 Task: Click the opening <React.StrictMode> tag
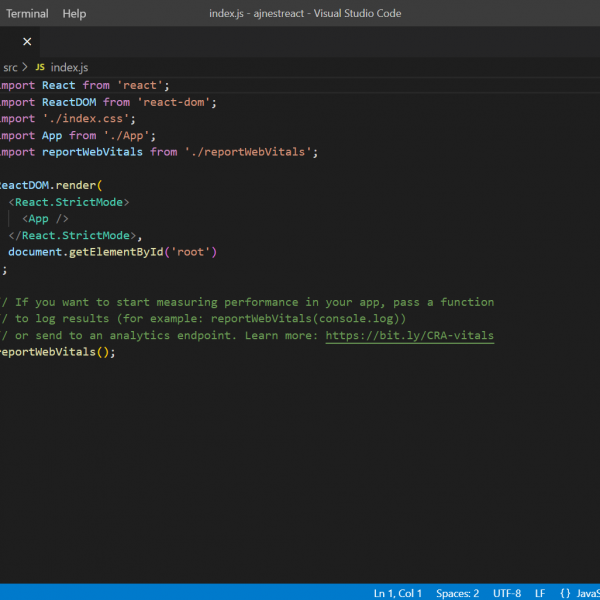(70, 202)
